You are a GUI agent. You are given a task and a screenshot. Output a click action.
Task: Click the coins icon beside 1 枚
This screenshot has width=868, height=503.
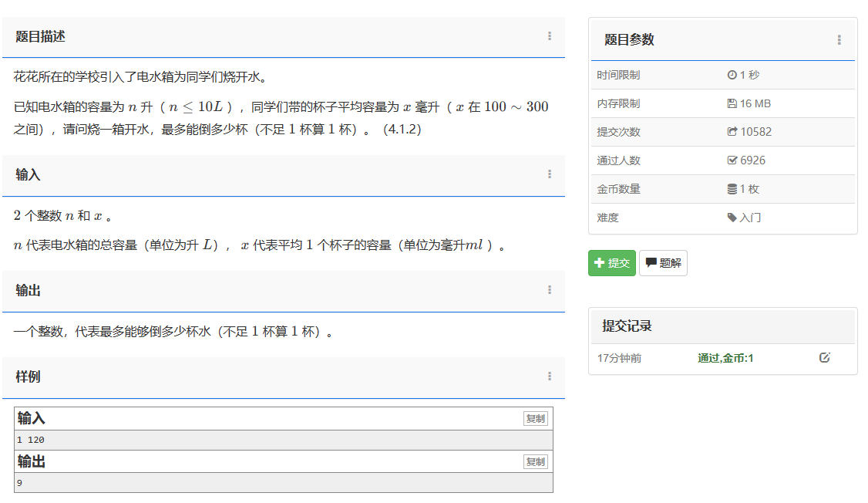(732, 189)
